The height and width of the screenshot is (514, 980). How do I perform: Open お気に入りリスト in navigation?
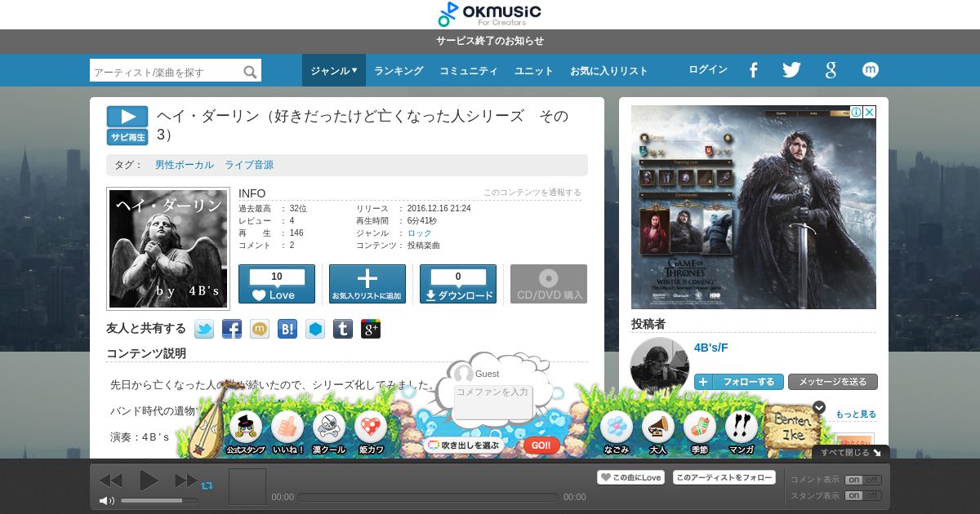pyautogui.click(x=609, y=71)
